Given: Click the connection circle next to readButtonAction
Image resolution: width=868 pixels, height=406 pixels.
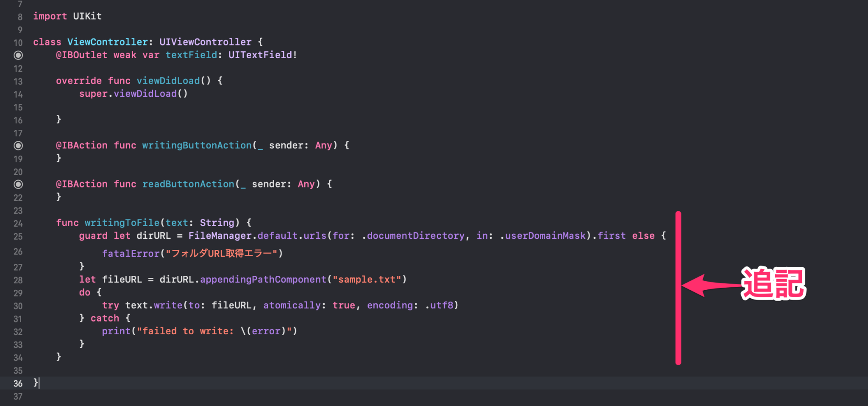Looking at the screenshot, I should pyautogui.click(x=18, y=184).
